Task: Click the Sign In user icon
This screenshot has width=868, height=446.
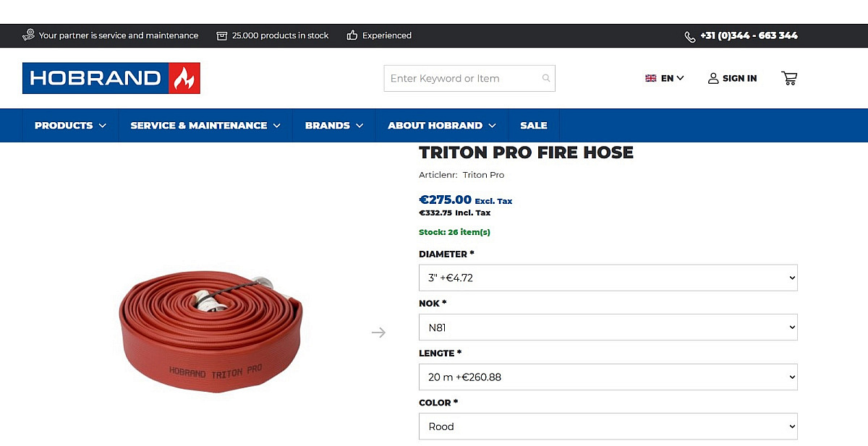Action: pyautogui.click(x=713, y=78)
